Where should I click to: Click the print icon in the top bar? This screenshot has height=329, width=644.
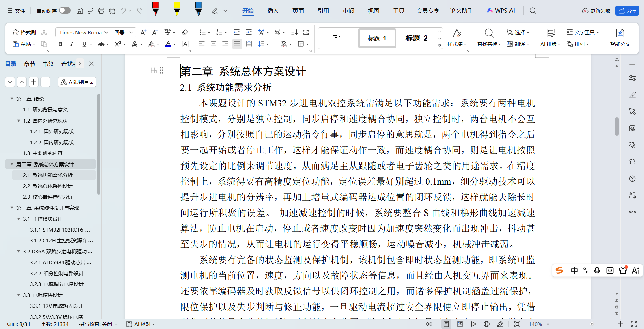(x=101, y=11)
